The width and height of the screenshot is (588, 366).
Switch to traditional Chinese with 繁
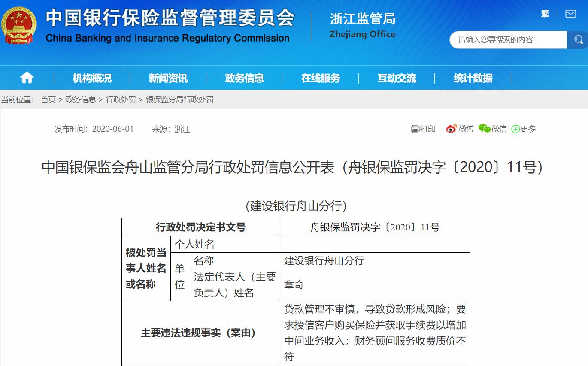pos(545,14)
